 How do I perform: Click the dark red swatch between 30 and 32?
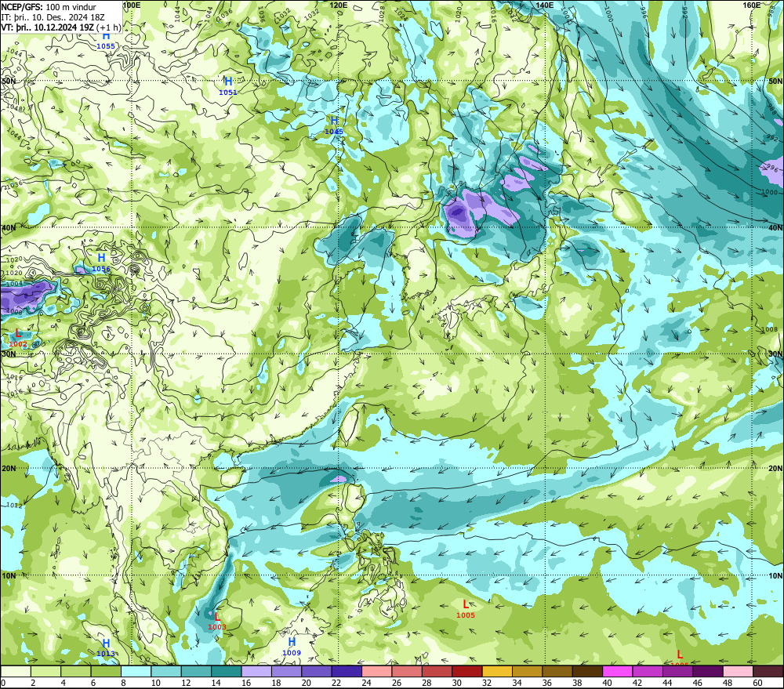[467, 672]
